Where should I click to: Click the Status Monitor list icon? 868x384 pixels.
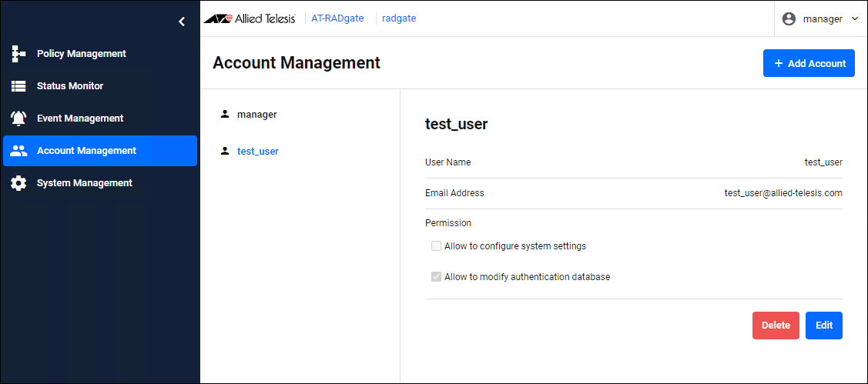click(x=19, y=86)
